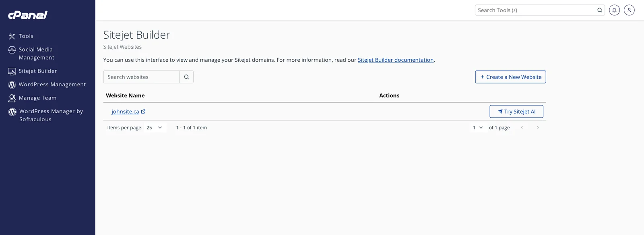
Task: Go to the previous page arrow
Action: coord(522,127)
